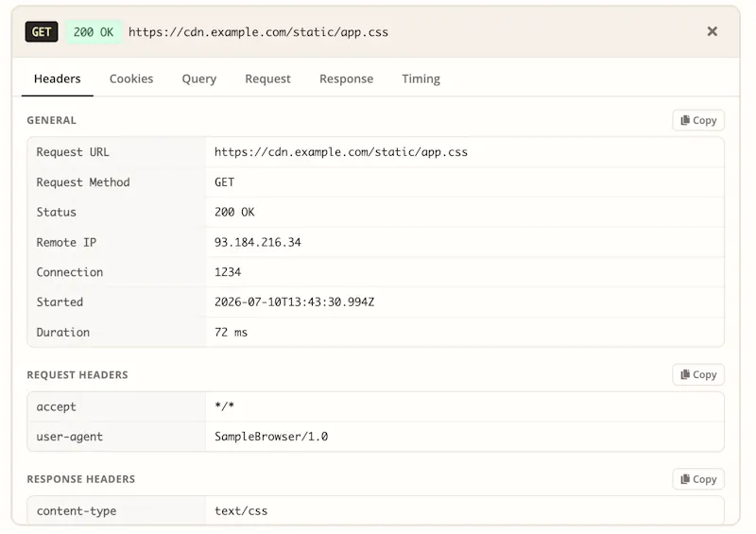Open the Query tab
The image size is (756, 534).
[199, 78]
